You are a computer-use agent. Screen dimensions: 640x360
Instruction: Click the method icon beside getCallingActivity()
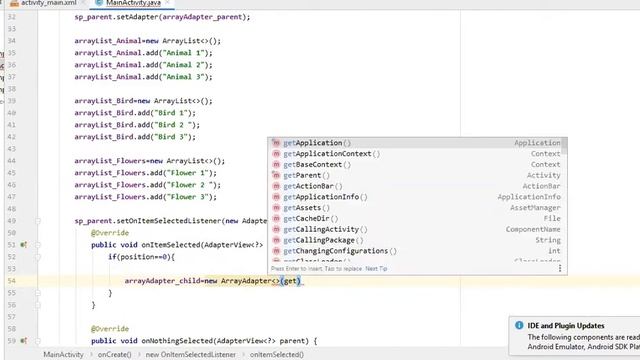[x=276, y=229]
